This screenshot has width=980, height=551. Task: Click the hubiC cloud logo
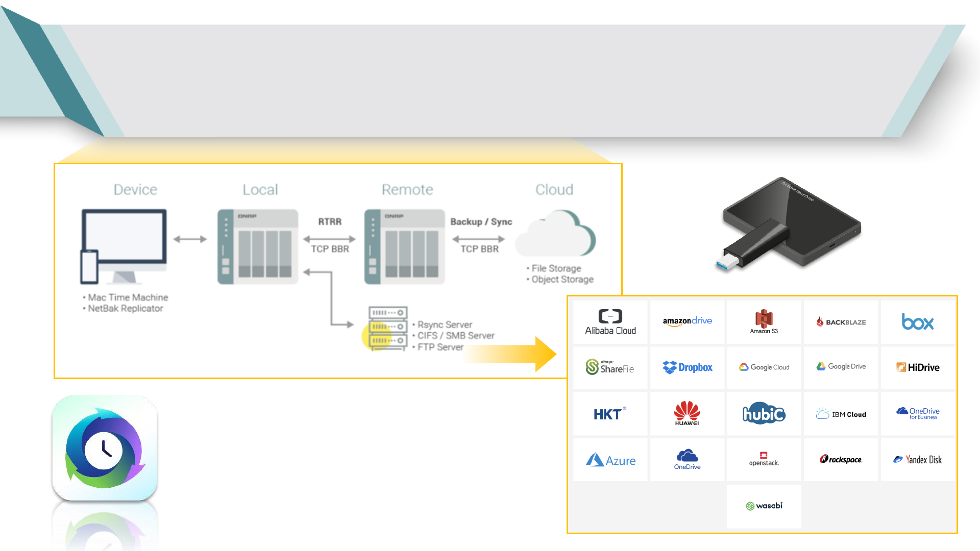pyautogui.click(x=764, y=414)
